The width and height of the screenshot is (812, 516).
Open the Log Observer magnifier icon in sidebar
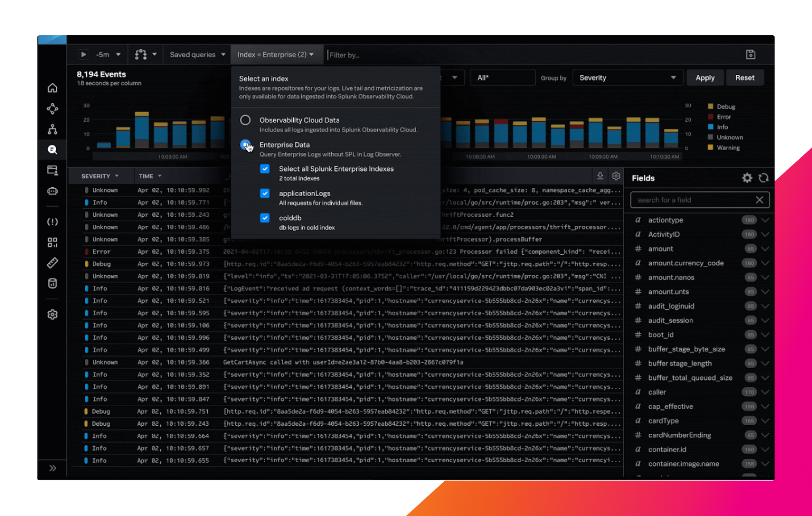click(x=52, y=150)
